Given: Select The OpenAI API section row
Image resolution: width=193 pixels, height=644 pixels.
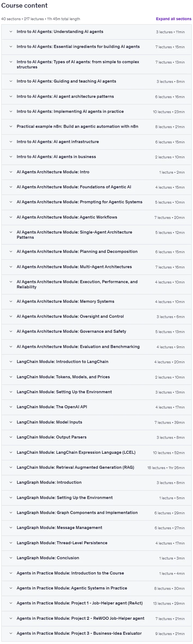Looking at the screenshot, I should point(97,407).
